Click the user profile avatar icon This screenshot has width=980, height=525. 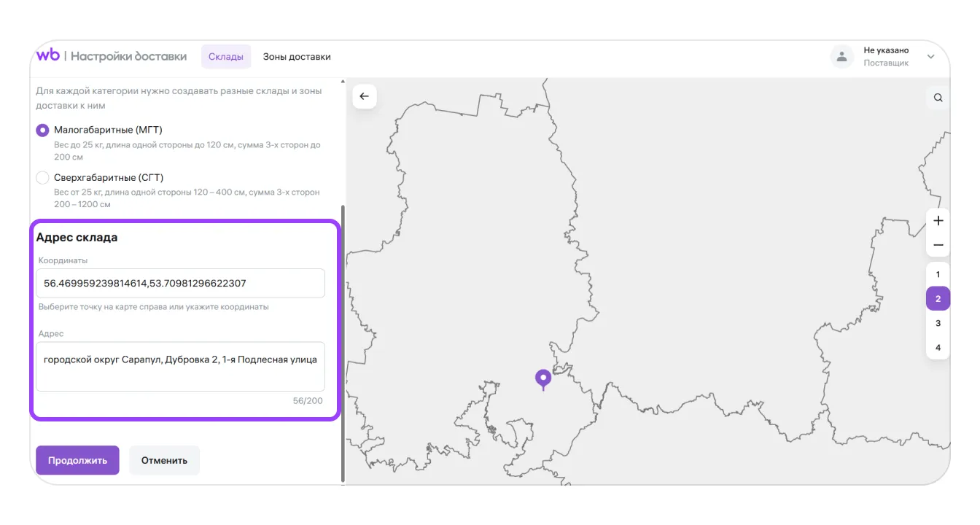842,57
